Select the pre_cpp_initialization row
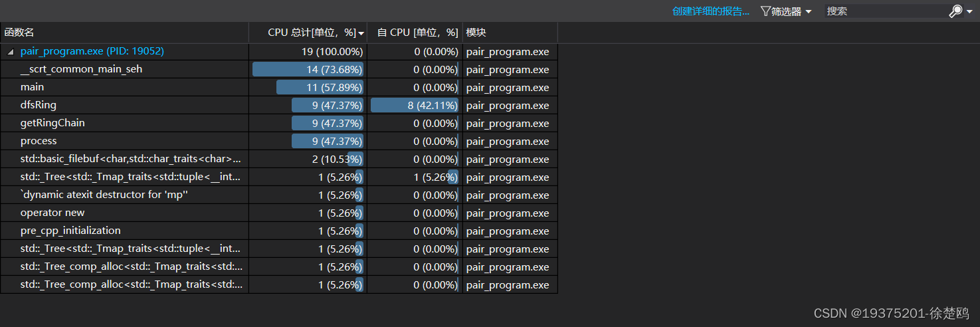The image size is (980, 327). pyautogui.click(x=278, y=231)
